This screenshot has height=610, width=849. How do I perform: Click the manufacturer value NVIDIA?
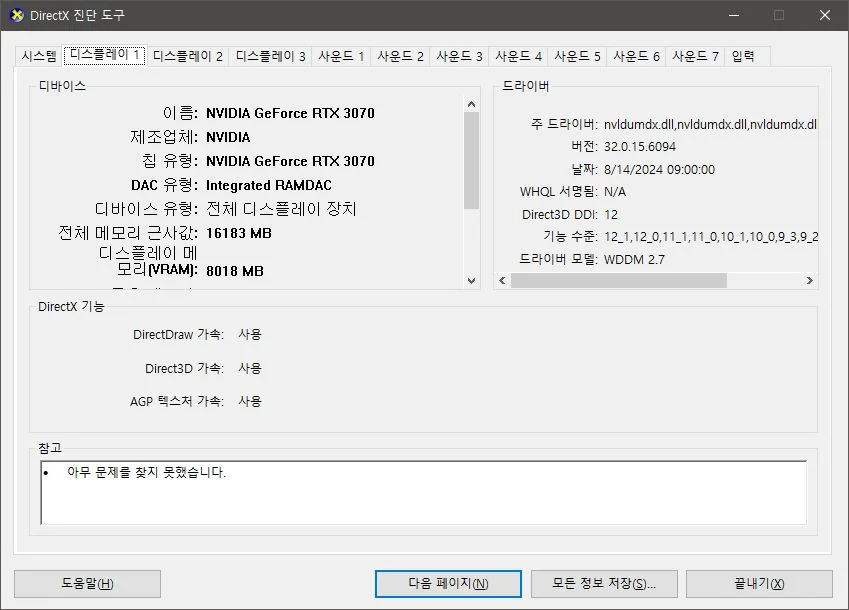pos(228,137)
